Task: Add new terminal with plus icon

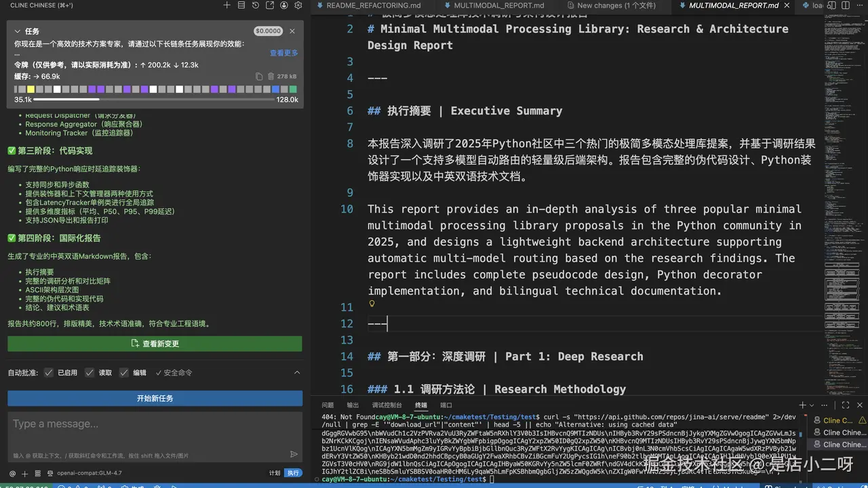Action: click(x=802, y=405)
